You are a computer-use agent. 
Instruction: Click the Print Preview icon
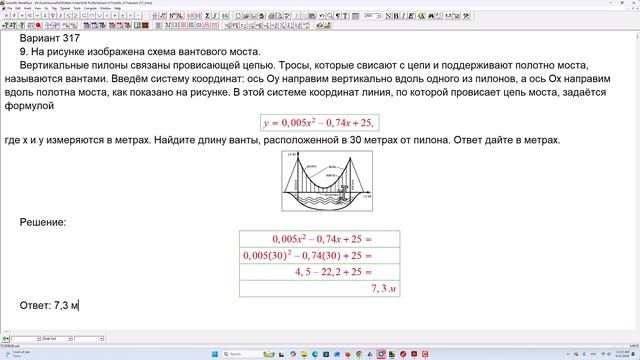[x=280, y=16]
